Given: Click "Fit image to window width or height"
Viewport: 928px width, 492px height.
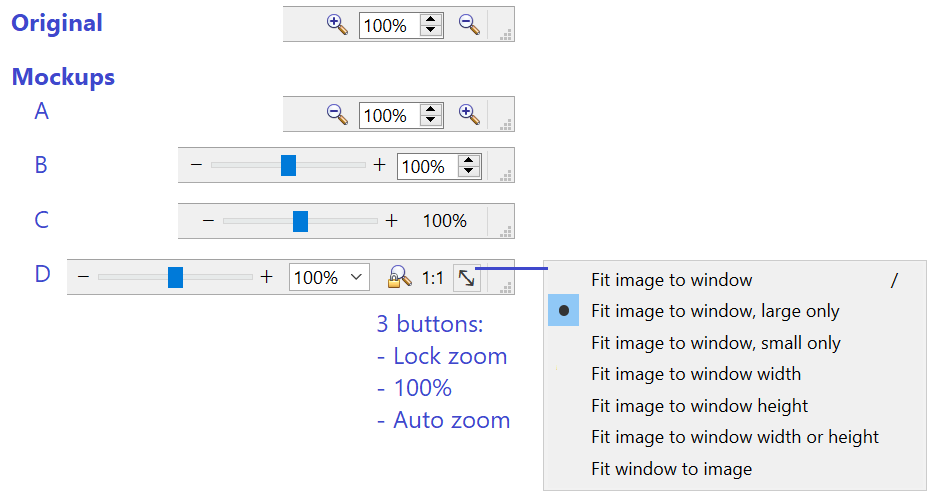Looking at the screenshot, I should [735, 437].
